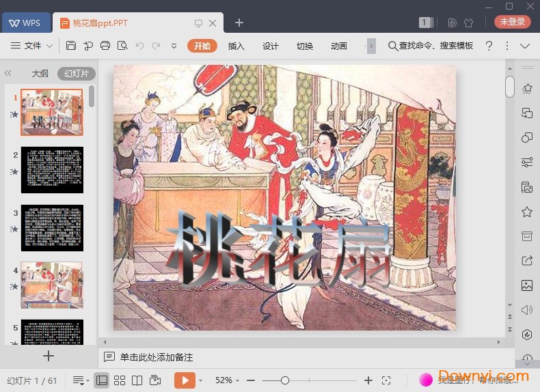Switch to 大纲 outline view
The image size is (540, 392).
[x=40, y=73]
